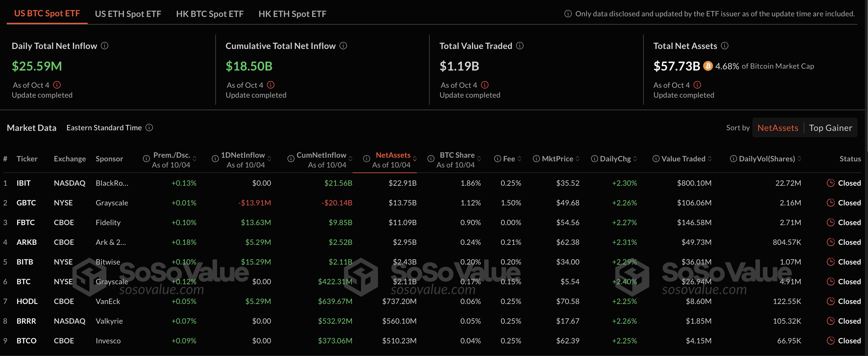
Task: Click the BRRR ticker row
Action: click(432, 321)
